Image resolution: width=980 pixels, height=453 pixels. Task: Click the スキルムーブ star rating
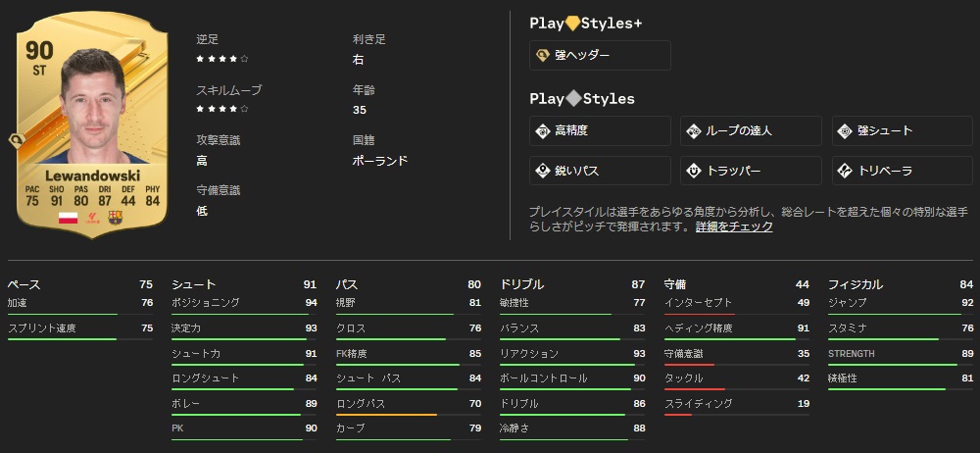221,109
